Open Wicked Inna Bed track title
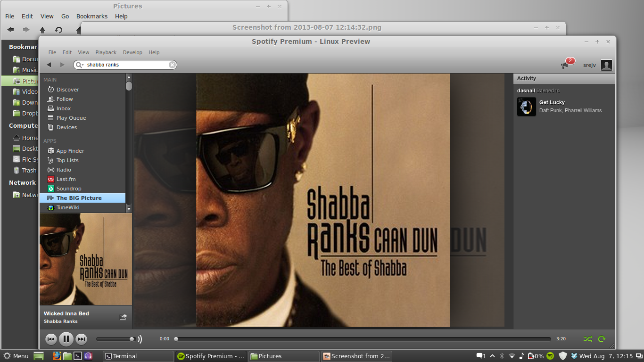The image size is (644, 362). tap(66, 313)
